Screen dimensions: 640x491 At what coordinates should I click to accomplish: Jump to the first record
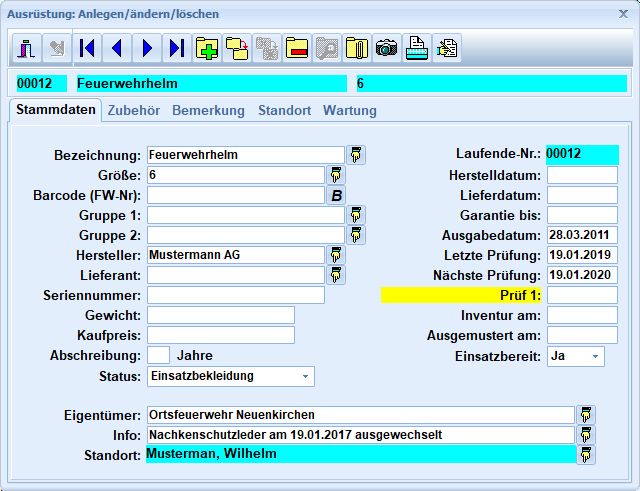click(87, 49)
